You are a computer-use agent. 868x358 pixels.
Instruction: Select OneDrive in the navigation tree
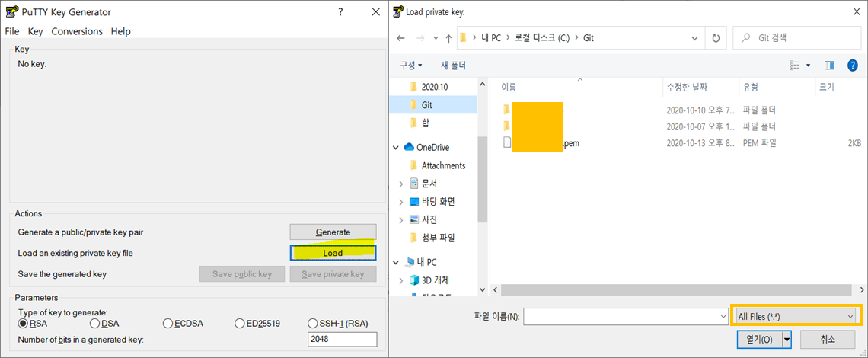pos(427,148)
